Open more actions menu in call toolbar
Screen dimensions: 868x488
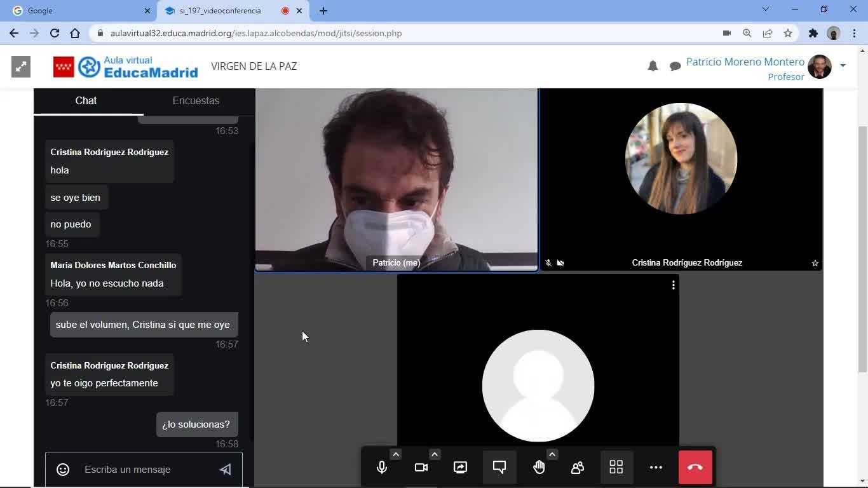tap(656, 468)
